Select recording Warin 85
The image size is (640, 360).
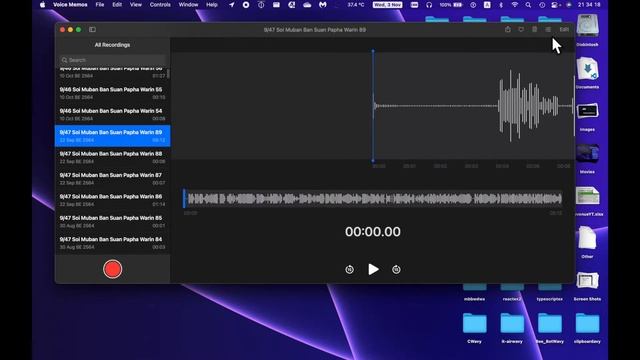[112, 222]
